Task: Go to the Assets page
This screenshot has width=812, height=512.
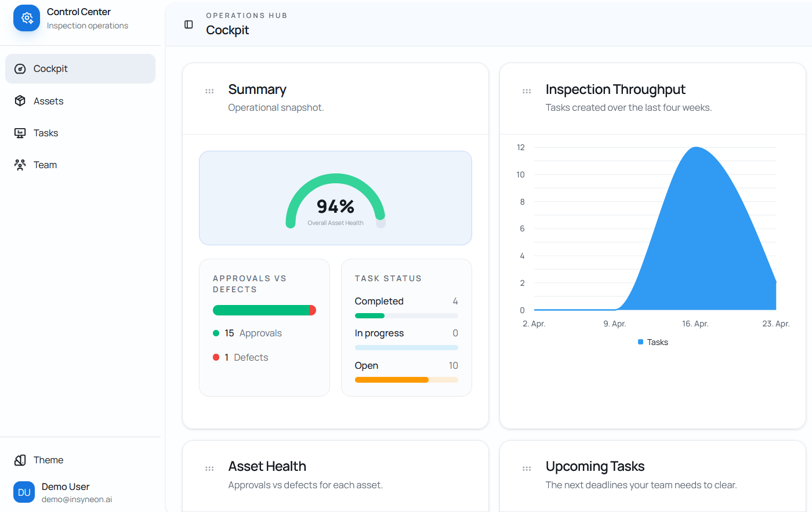Action: 49,101
